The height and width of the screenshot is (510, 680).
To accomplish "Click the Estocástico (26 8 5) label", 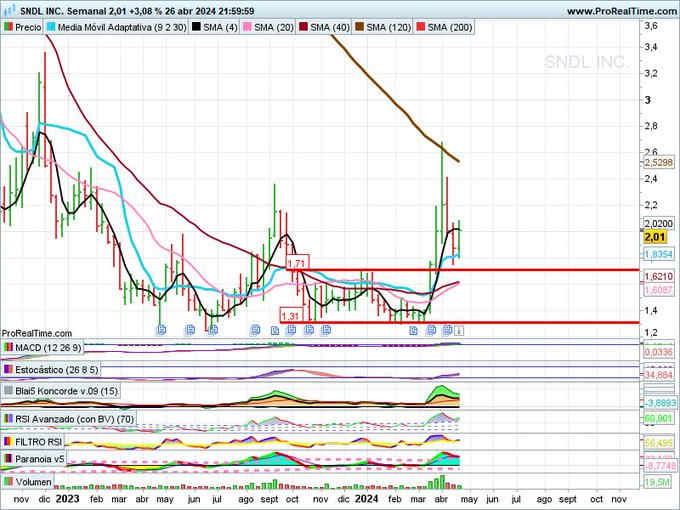I will click(x=56, y=370).
